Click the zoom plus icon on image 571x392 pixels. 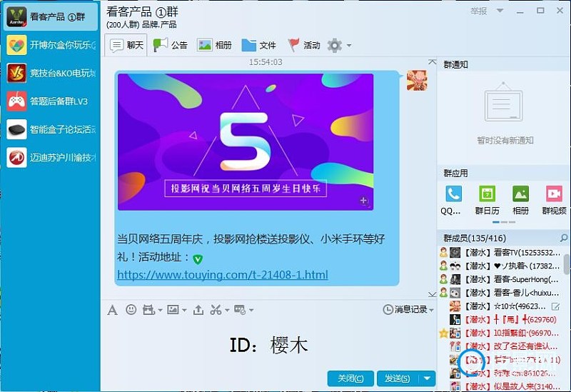point(364,201)
